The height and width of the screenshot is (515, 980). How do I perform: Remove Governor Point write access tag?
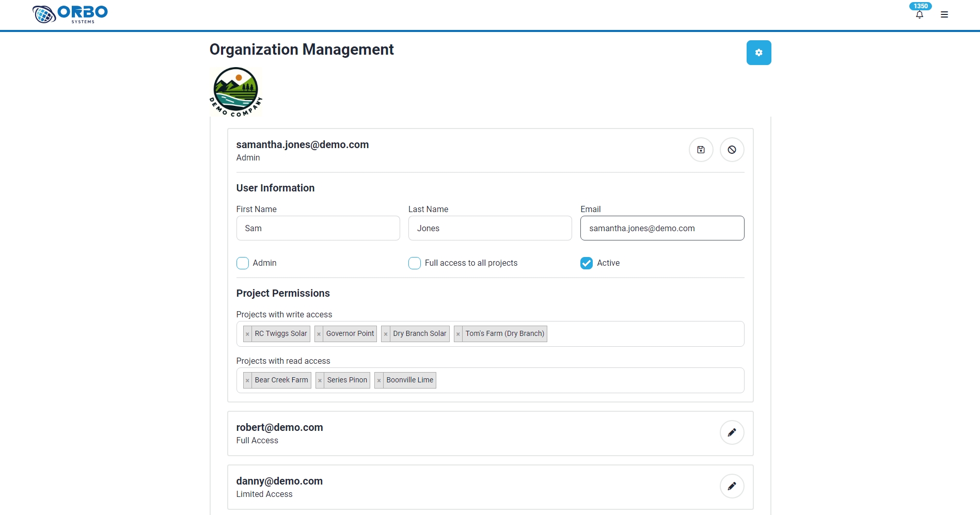click(x=319, y=334)
